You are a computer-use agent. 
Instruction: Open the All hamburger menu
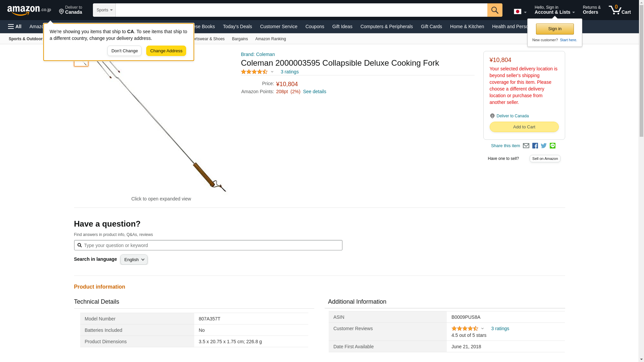point(15,26)
